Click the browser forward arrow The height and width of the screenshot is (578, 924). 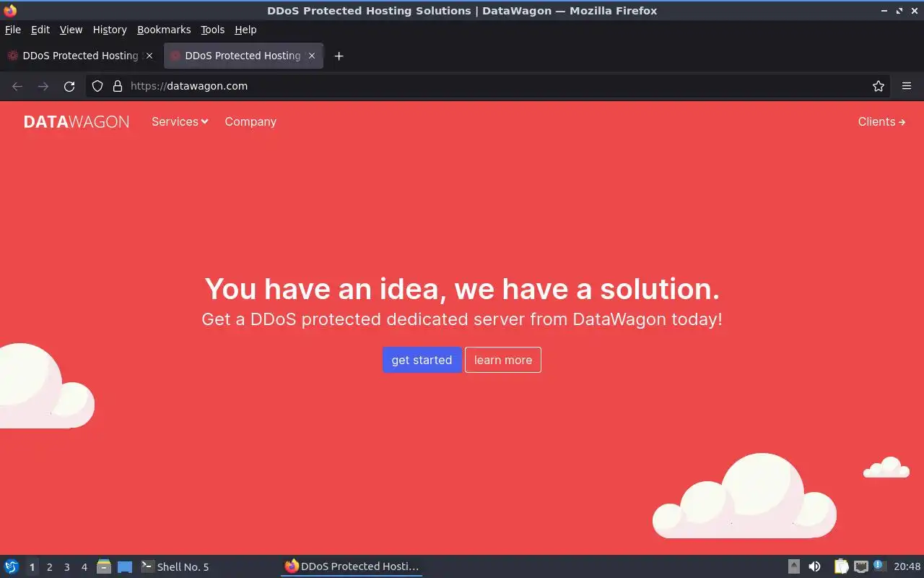pos(43,86)
